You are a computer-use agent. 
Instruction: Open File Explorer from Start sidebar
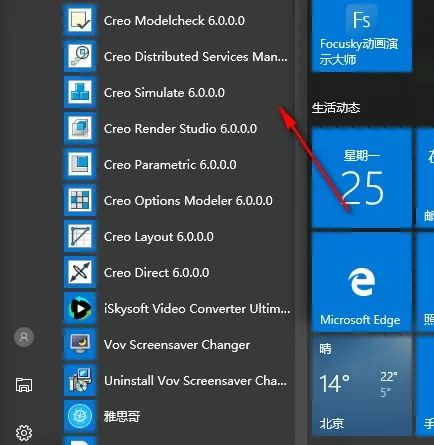(x=24, y=385)
